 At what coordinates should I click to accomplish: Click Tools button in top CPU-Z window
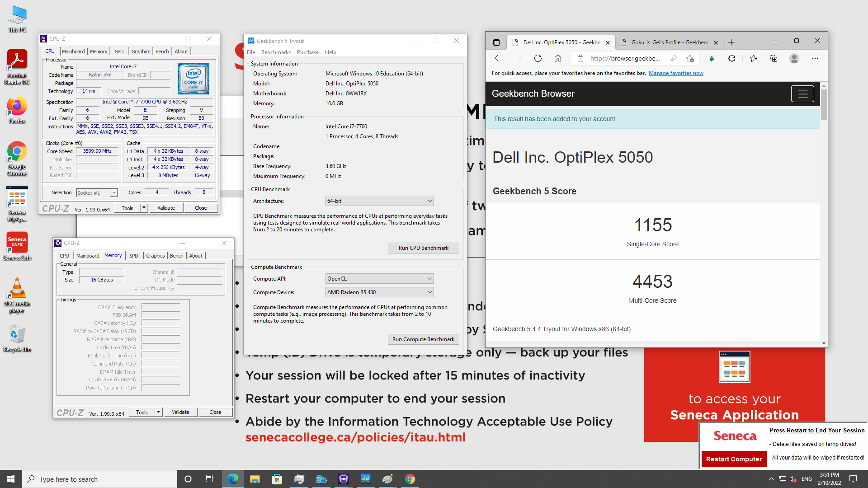coord(127,208)
